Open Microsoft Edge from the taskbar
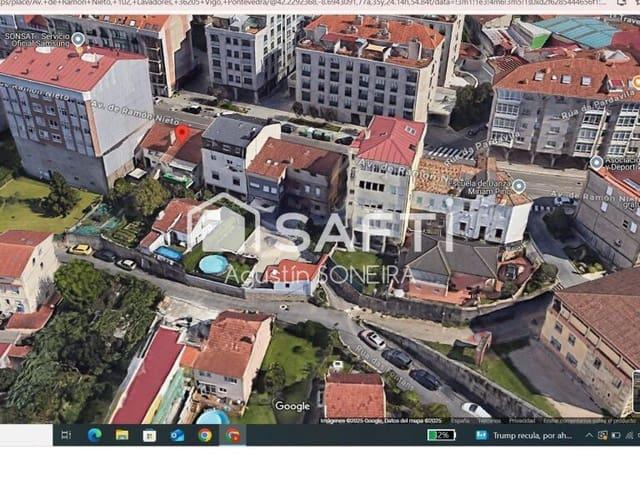640x480 pixels. pyautogui.click(x=95, y=435)
